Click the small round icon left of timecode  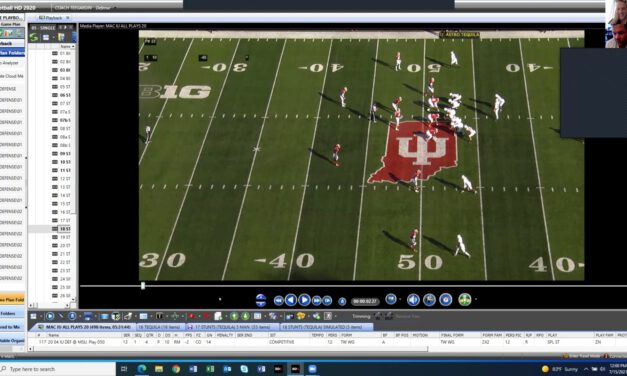click(x=342, y=301)
